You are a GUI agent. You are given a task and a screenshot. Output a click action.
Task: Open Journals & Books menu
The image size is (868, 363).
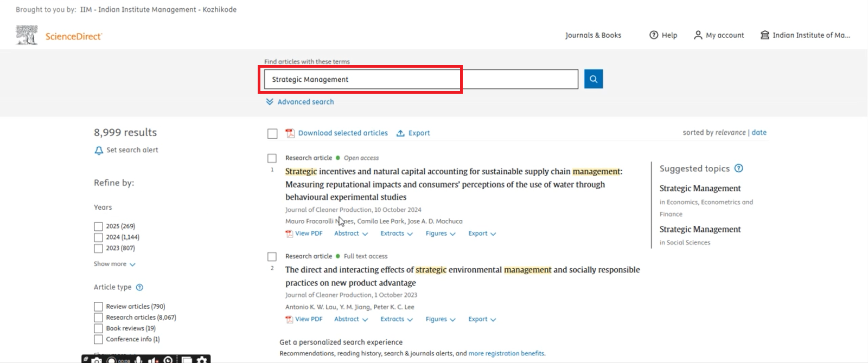593,35
